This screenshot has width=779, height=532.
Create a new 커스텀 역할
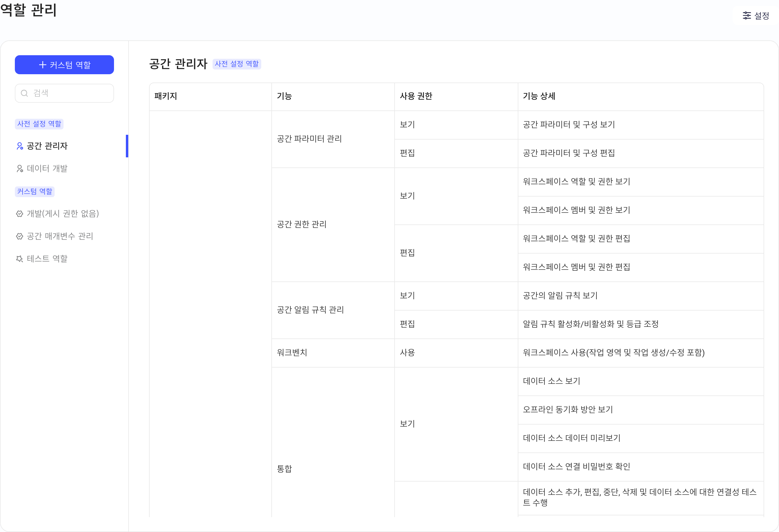(x=64, y=65)
